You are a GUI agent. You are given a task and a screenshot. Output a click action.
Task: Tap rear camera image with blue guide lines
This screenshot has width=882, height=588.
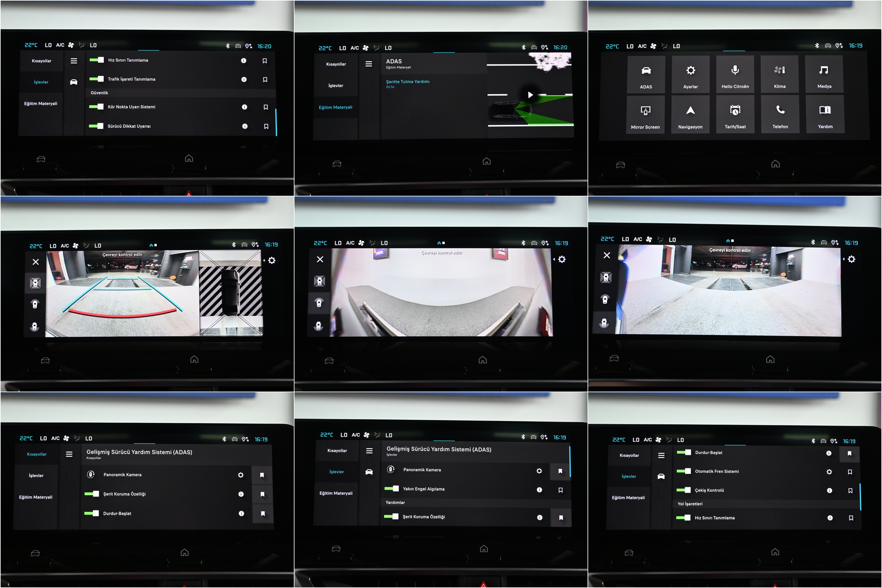[x=123, y=294]
